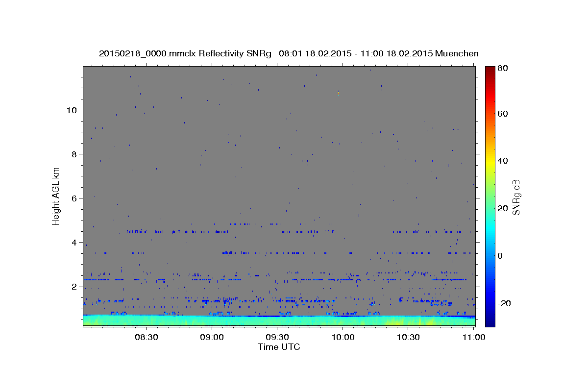The image size is (588, 392).
Task: Click the dark blue bottom of the colorbar
Action: [490, 321]
